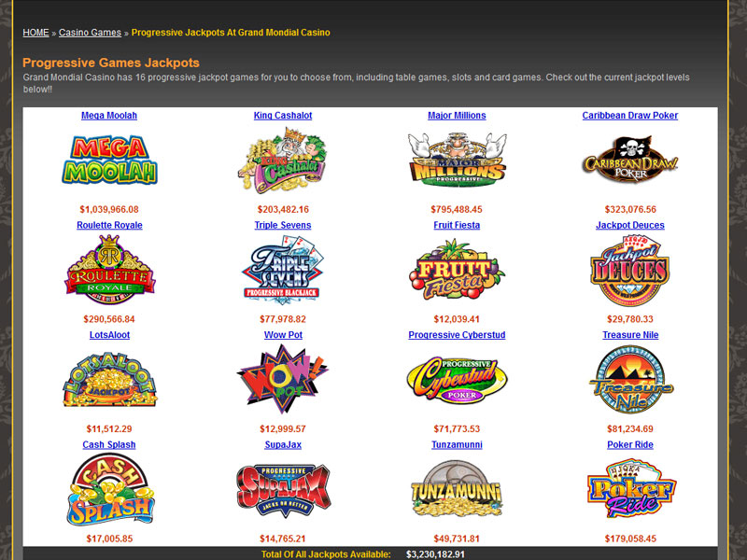Click the Cash Splash game logo

click(x=109, y=489)
